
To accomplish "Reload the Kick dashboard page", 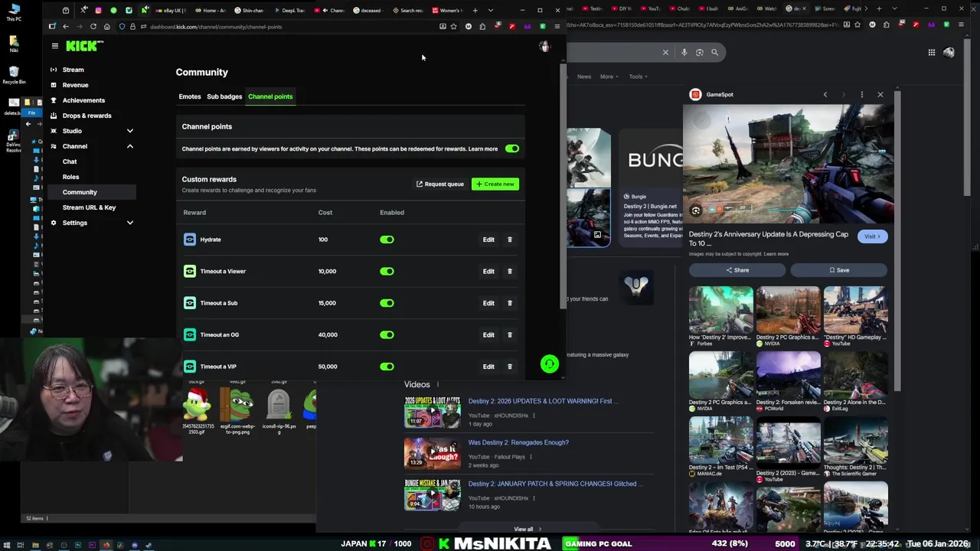I will pyautogui.click(x=93, y=27).
